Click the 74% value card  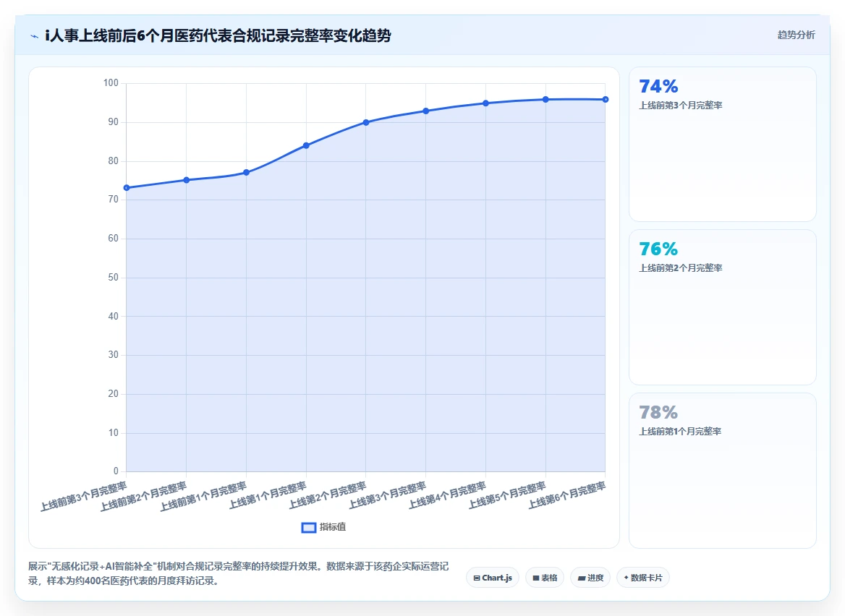[723, 145]
